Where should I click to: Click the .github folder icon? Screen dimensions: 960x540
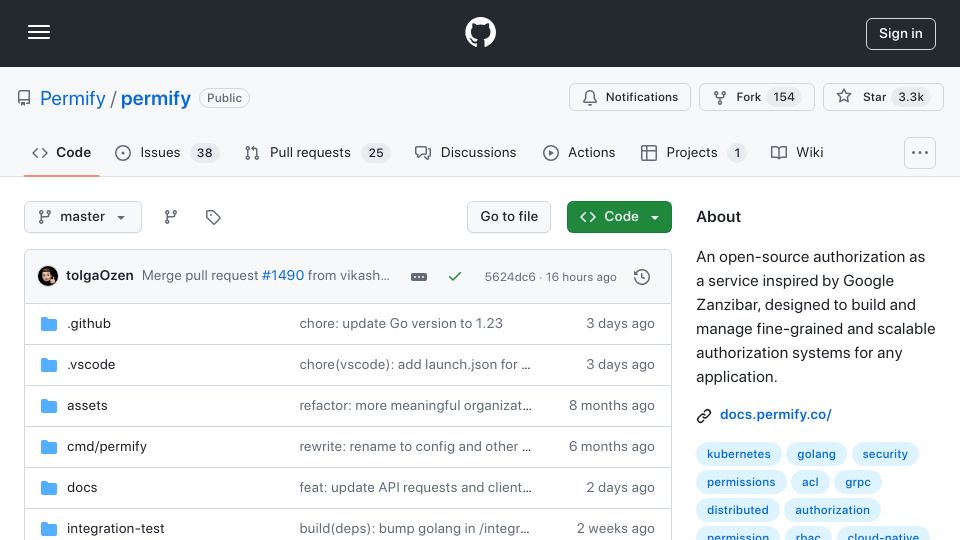(49, 324)
